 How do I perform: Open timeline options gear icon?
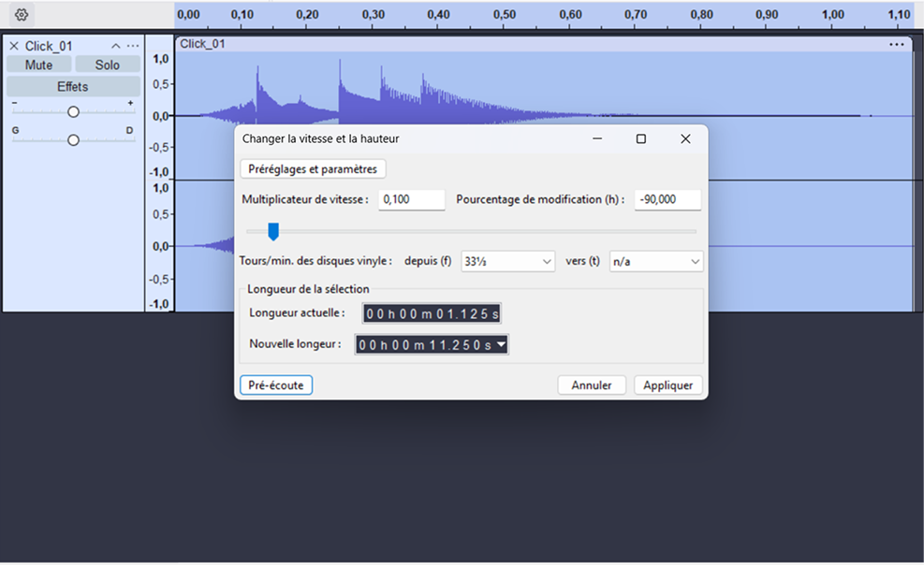click(22, 15)
